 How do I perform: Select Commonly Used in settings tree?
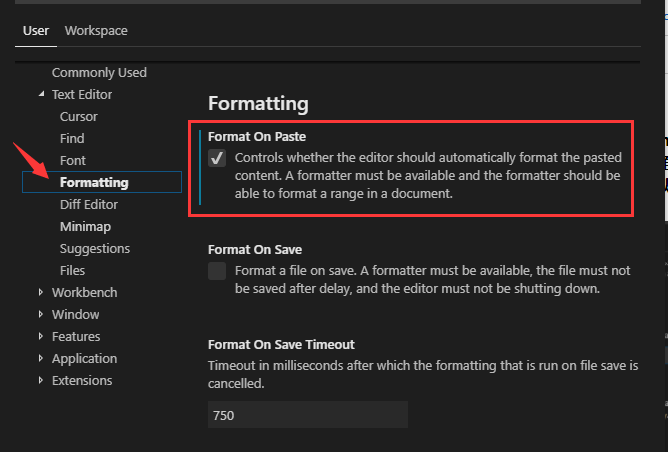click(x=99, y=72)
